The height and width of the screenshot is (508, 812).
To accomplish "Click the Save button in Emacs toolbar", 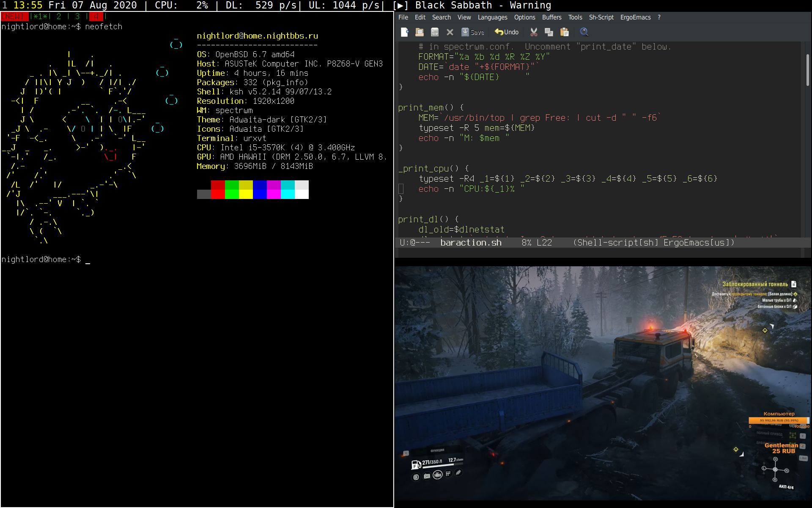I will pos(473,32).
